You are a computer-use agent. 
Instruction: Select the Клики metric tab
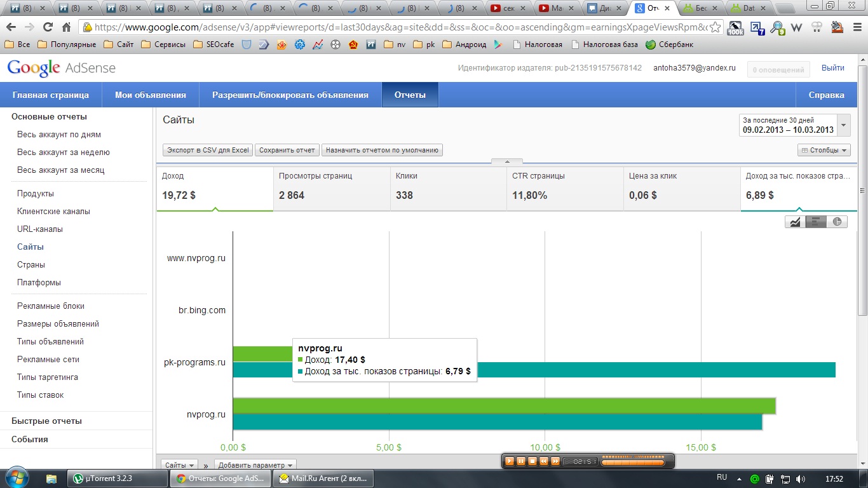tap(449, 189)
